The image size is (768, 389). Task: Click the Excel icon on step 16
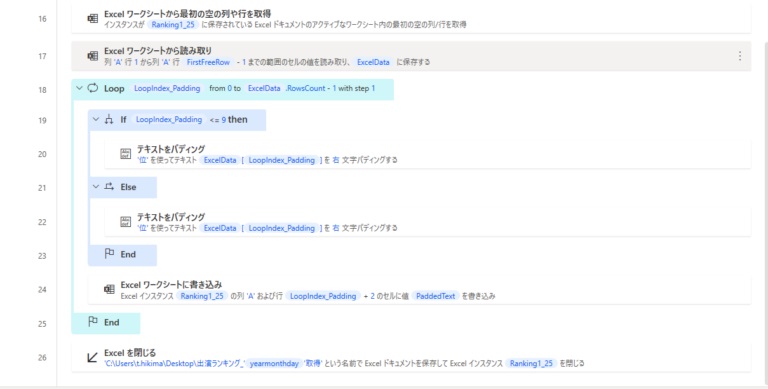[x=93, y=19]
